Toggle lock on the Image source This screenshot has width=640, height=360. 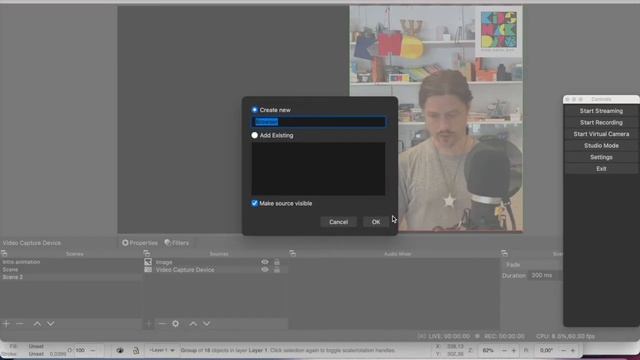(x=277, y=262)
